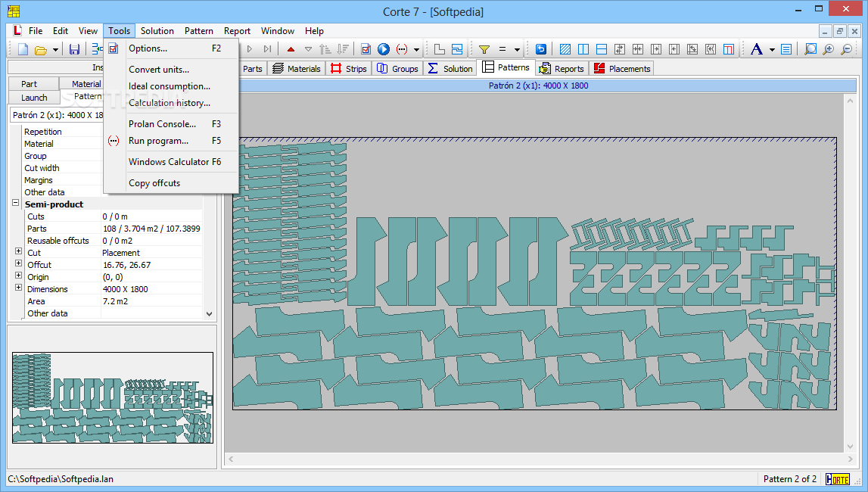
Task: Expand the Cut property row
Action: 18,251
